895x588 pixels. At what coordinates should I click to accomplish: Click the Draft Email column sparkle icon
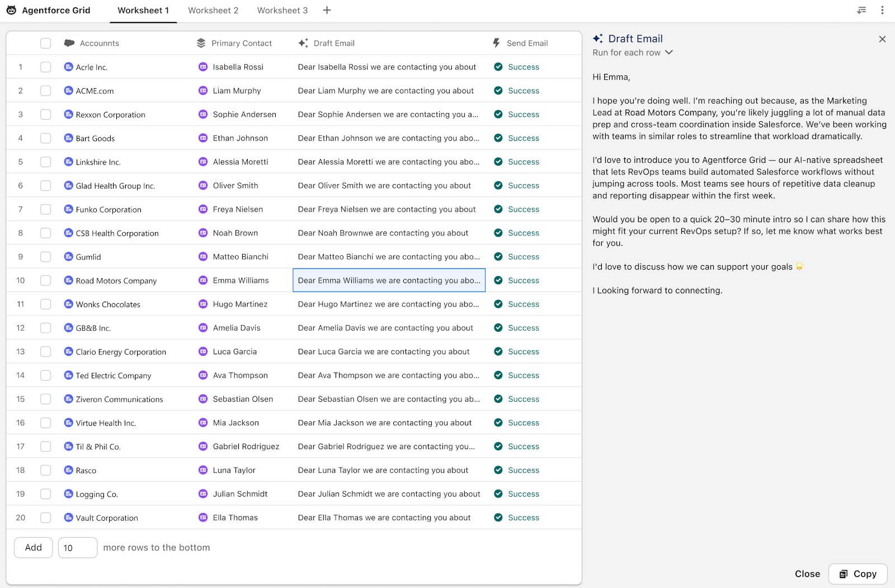[303, 43]
